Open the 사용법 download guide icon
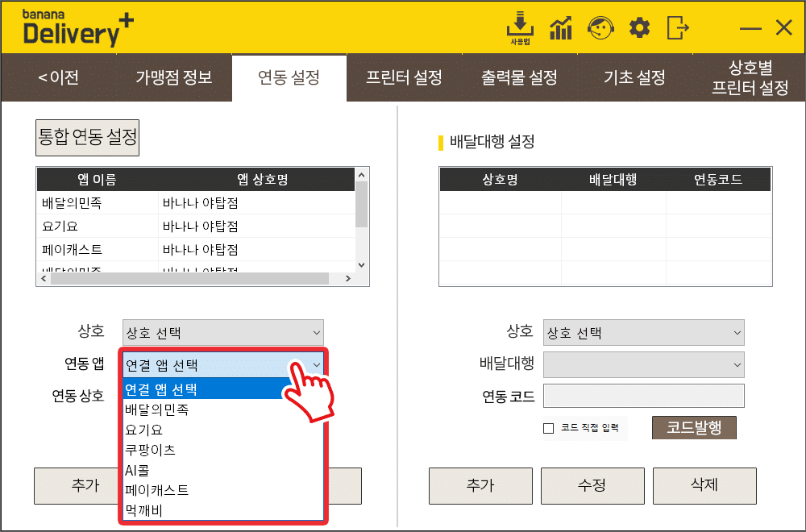Image resolution: width=806 pixels, height=532 pixels. pyautogui.click(x=520, y=27)
